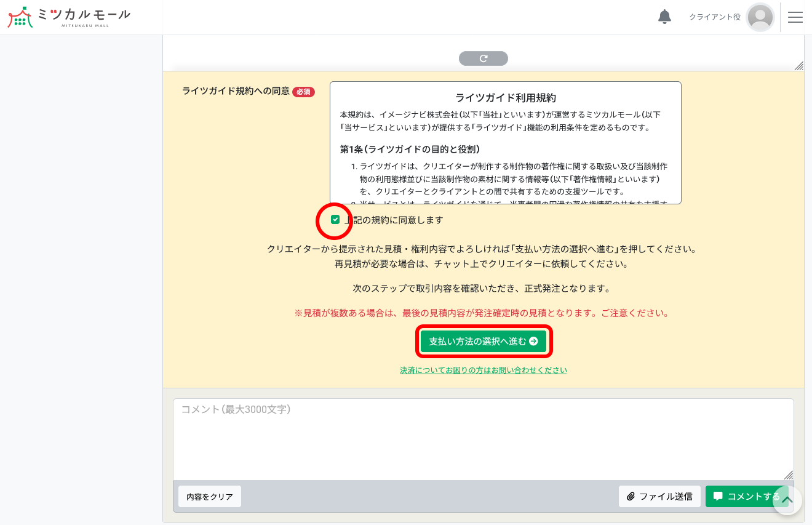Click the speech bubble icon on コメントする
This screenshot has width=812, height=525.
[x=718, y=496]
